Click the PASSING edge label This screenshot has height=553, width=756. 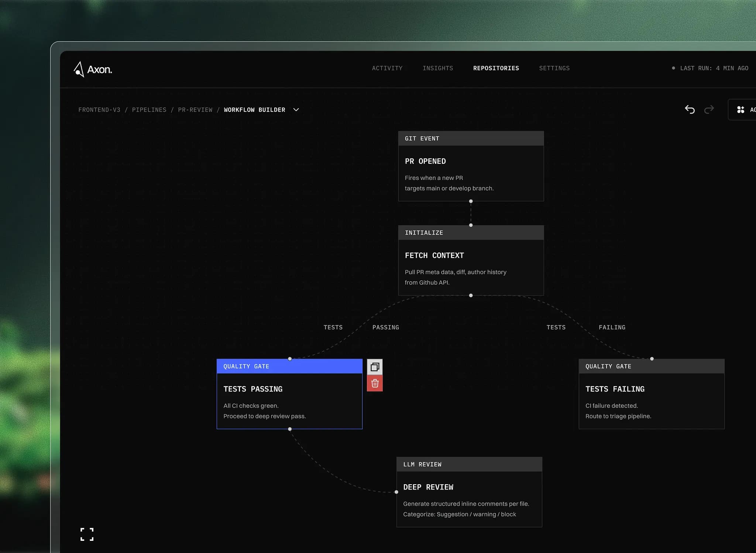pyautogui.click(x=386, y=327)
